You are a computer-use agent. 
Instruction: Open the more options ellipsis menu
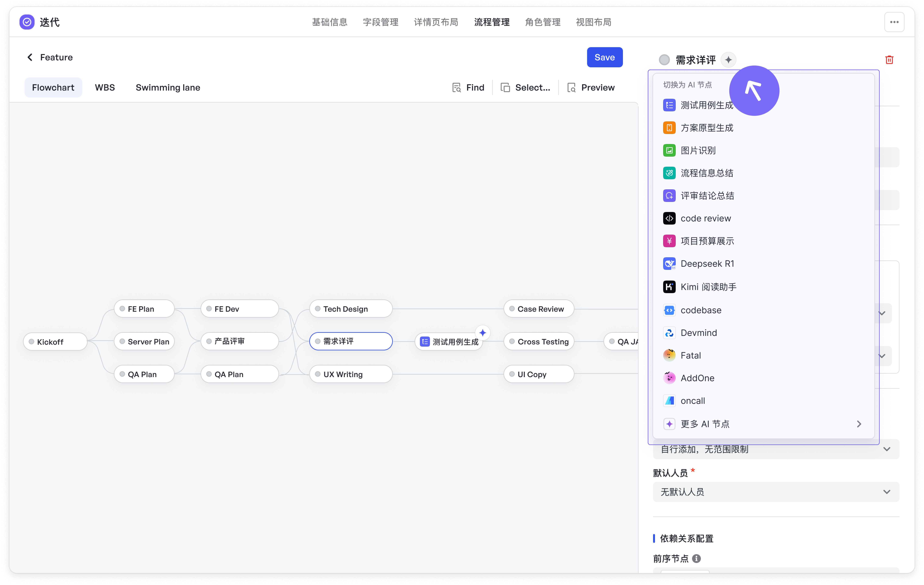tap(894, 22)
